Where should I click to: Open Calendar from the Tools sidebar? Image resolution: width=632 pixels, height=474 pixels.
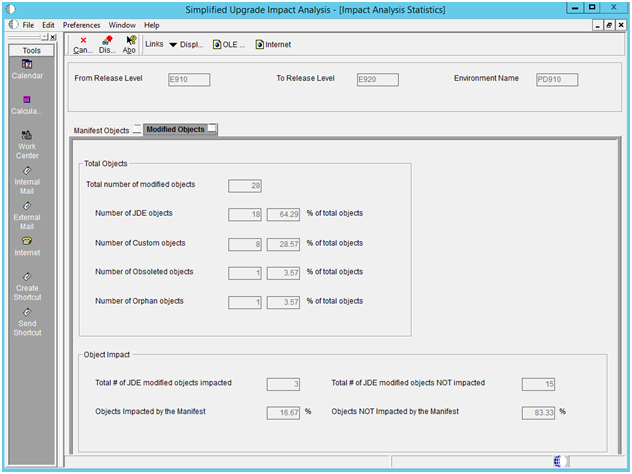[x=27, y=68]
